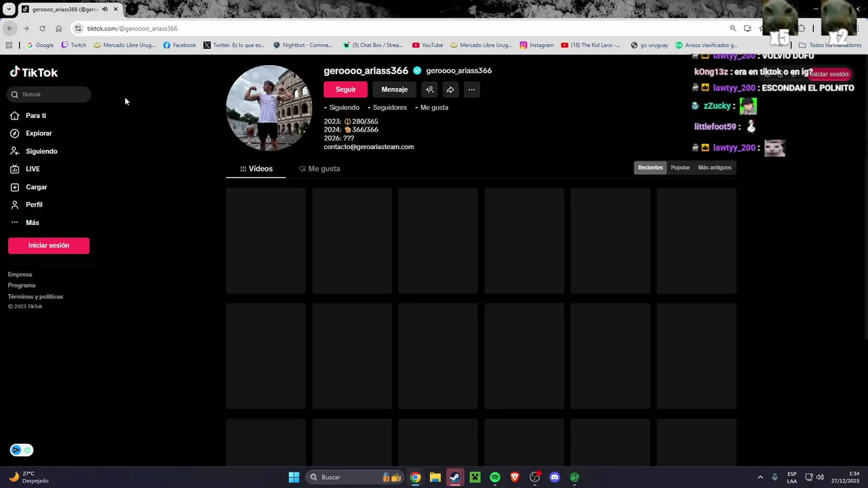
Task: Open the Nightbot bookmark
Action: (x=303, y=45)
